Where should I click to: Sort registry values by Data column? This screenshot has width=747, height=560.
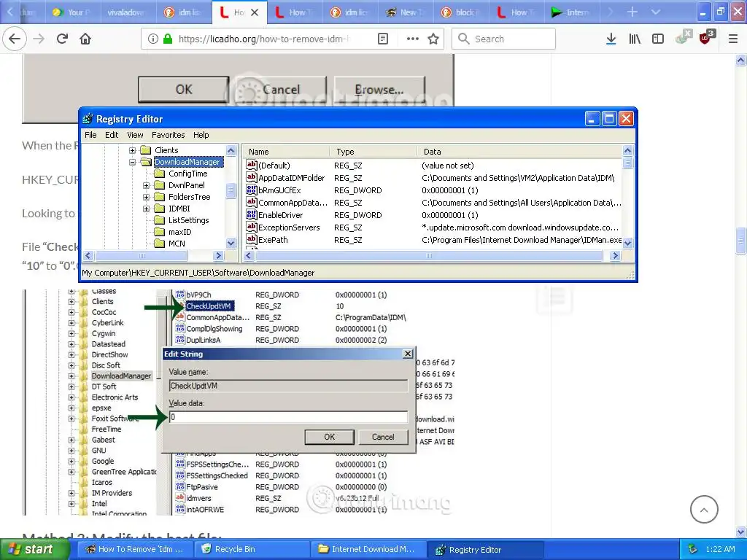[519, 152]
